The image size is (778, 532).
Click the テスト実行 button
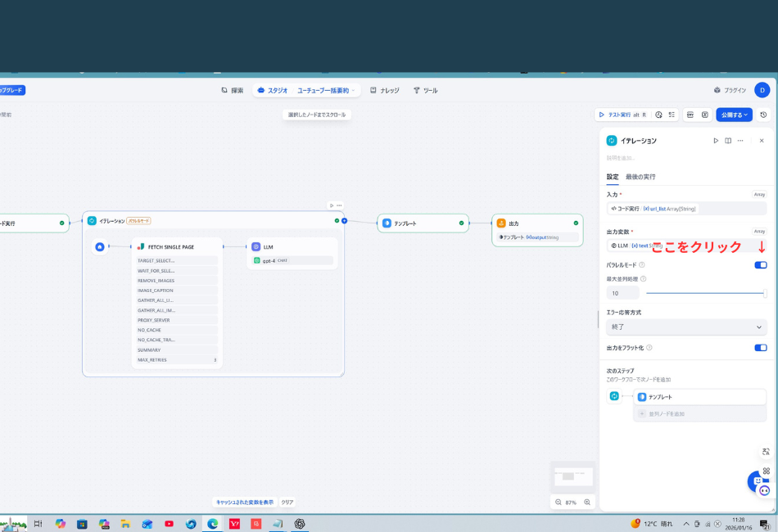(622, 115)
